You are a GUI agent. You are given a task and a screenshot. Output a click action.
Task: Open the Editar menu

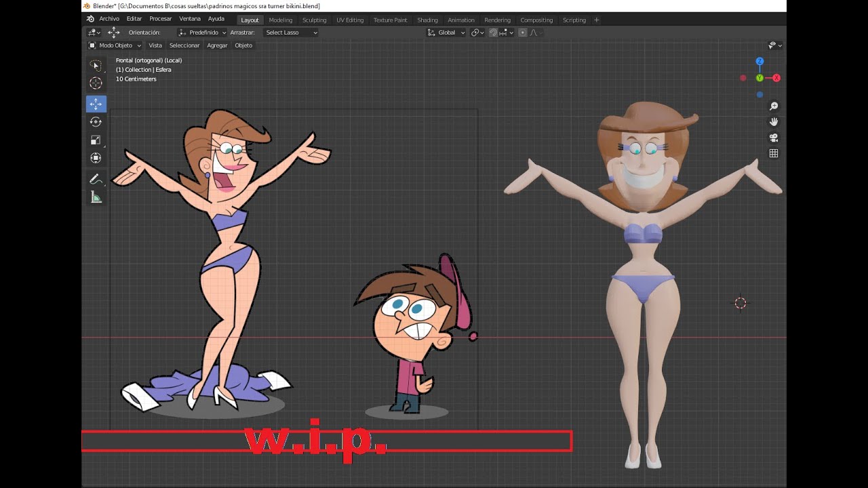134,19
